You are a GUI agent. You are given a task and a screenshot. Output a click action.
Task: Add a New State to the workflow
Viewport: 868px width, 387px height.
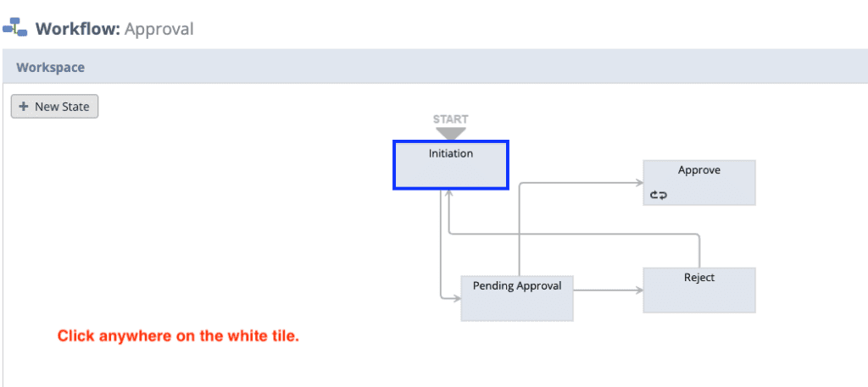tap(55, 107)
